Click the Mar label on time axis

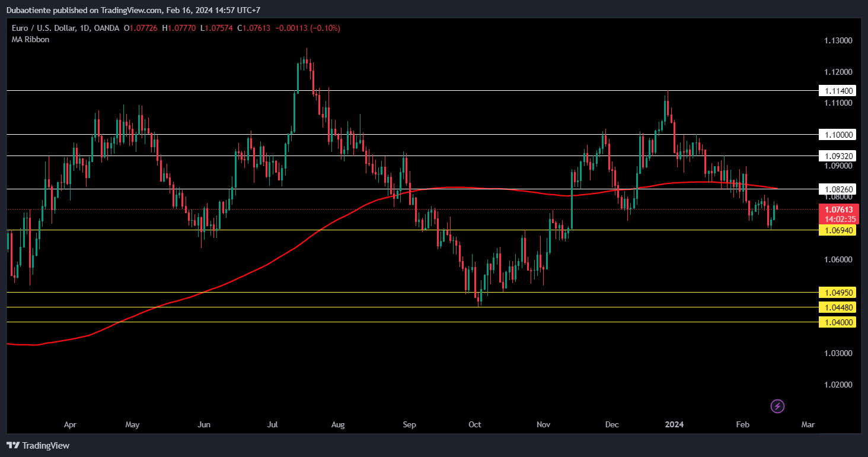point(808,425)
